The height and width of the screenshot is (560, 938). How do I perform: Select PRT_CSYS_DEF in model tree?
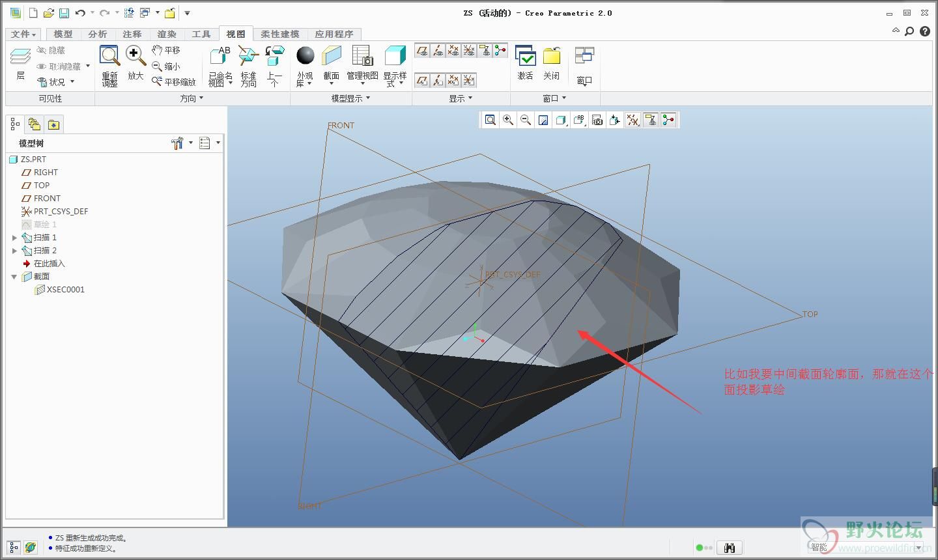(61, 212)
